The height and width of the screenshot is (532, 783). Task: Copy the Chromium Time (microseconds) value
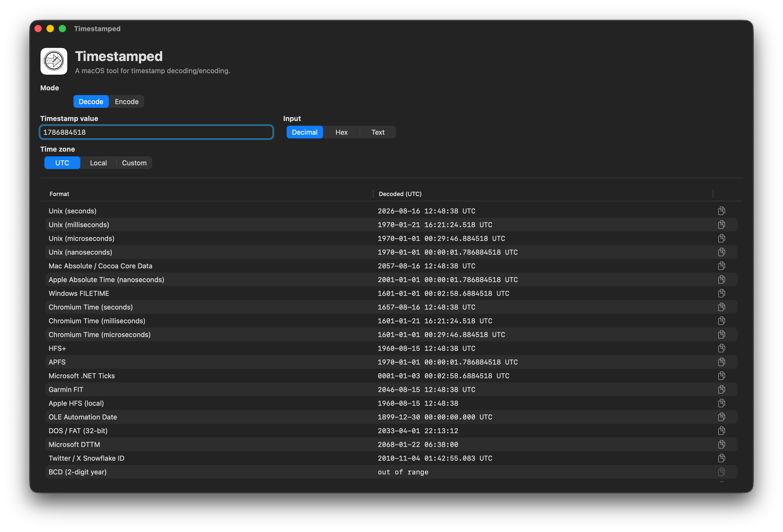coord(721,335)
